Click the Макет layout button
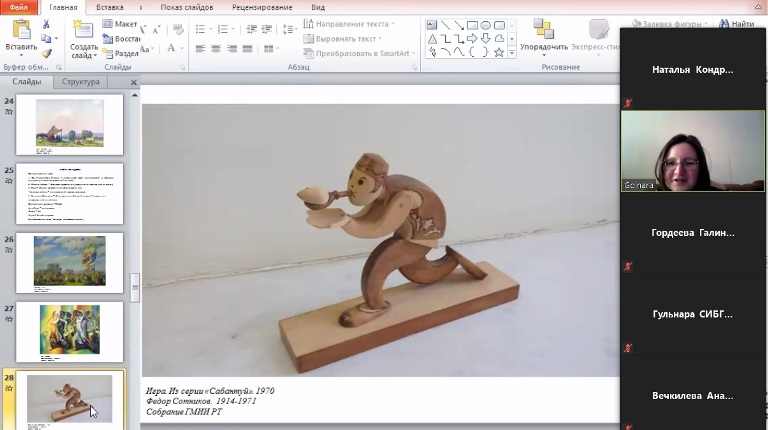 tap(120, 24)
